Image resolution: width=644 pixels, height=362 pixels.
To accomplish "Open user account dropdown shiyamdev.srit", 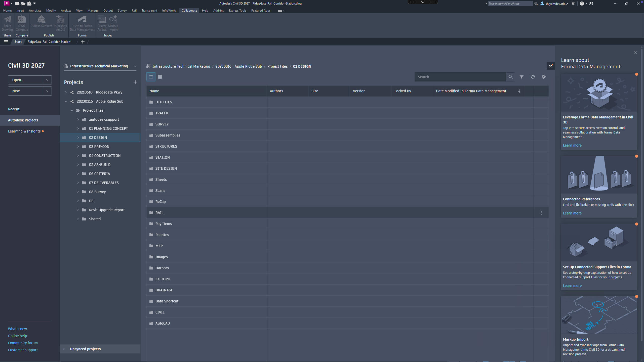I will [x=554, y=4].
